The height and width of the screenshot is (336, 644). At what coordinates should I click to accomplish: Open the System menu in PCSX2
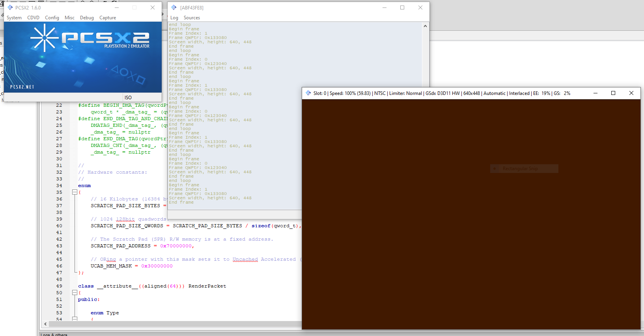click(x=14, y=18)
